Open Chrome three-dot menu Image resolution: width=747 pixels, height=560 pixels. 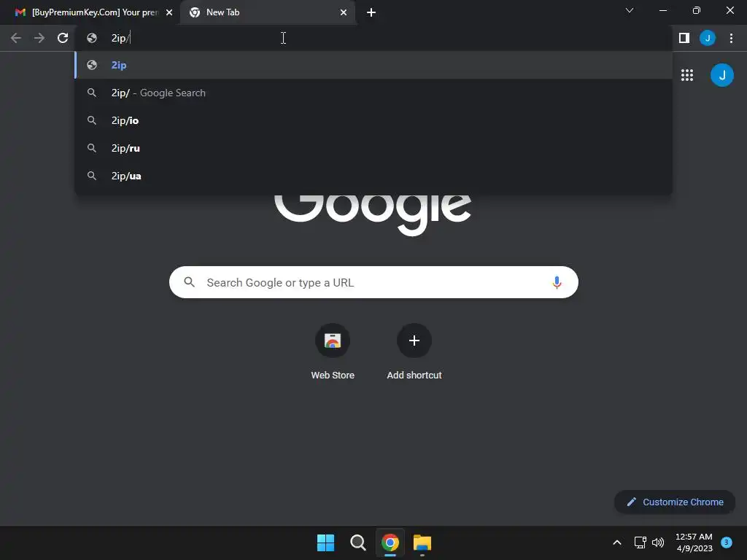tap(731, 38)
